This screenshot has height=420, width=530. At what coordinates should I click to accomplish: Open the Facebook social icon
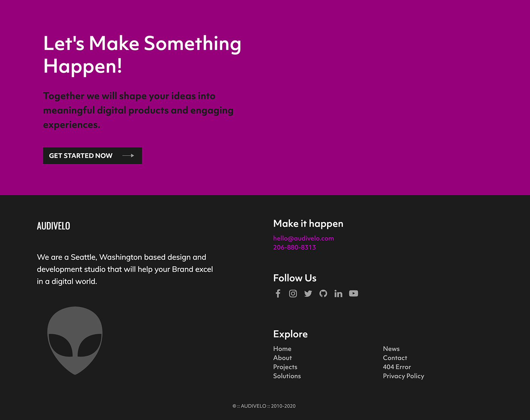click(x=278, y=294)
